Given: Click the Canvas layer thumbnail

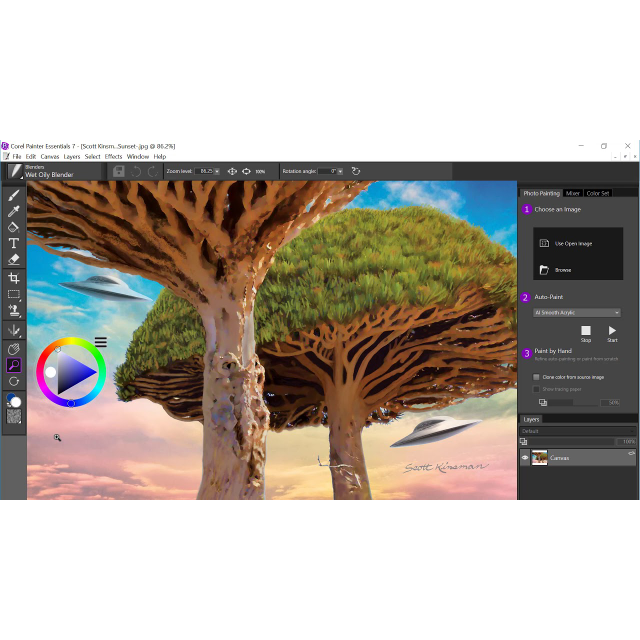Looking at the screenshot, I should tap(540, 458).
